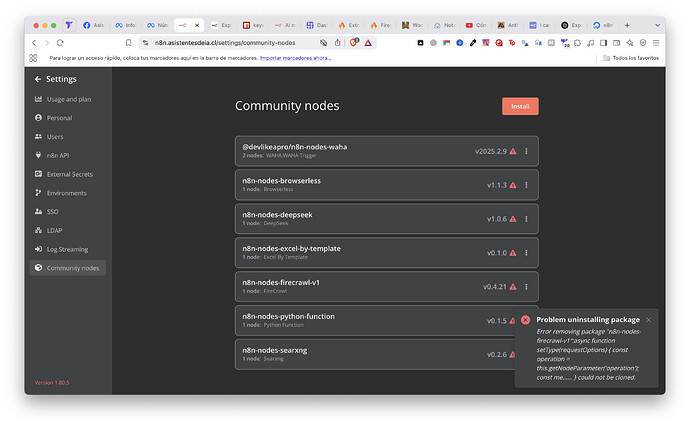The image size is (690, 426).
Task: Open Todos los favoritos folder
Action: click(631, 58)
